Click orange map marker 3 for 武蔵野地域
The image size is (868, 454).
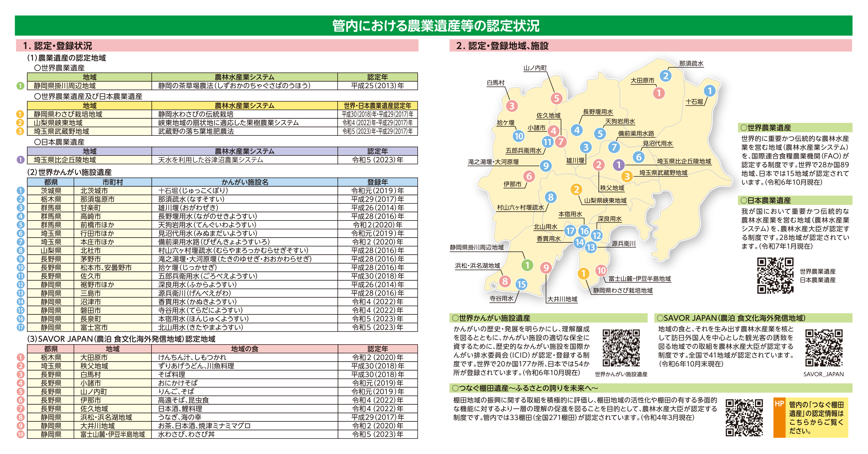click(627, 176)
